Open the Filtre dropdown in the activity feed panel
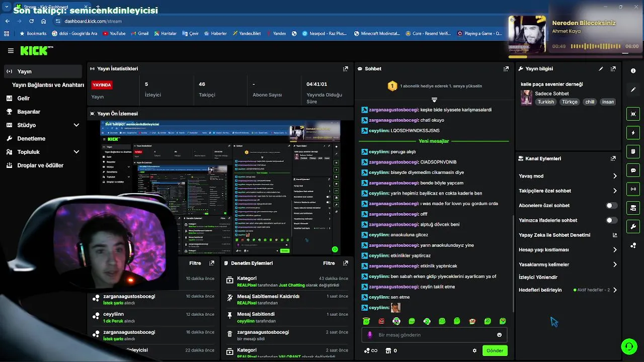 coord(195,263)
